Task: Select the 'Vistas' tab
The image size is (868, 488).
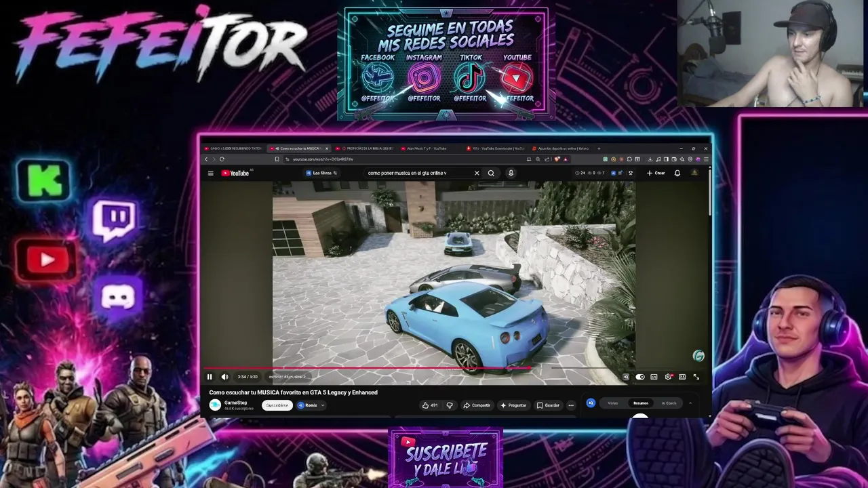Action: [x=612, y=403]
